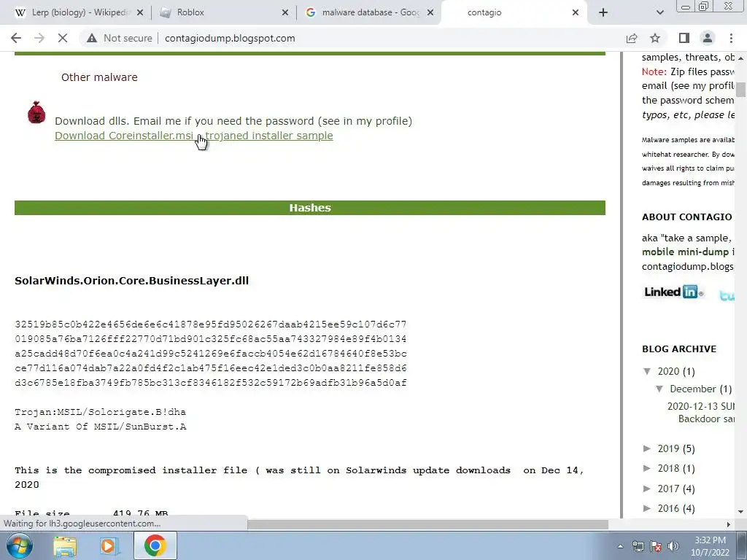Image resolution: width=747 pixels, height=560 pixels.
Task: Click the grayed forward navigation arrow
Action: coord(39,38)
